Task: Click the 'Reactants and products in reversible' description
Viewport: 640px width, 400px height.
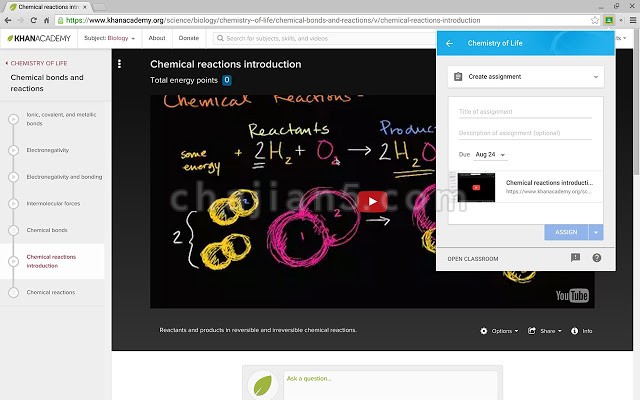Action: (x=258, y=330)
